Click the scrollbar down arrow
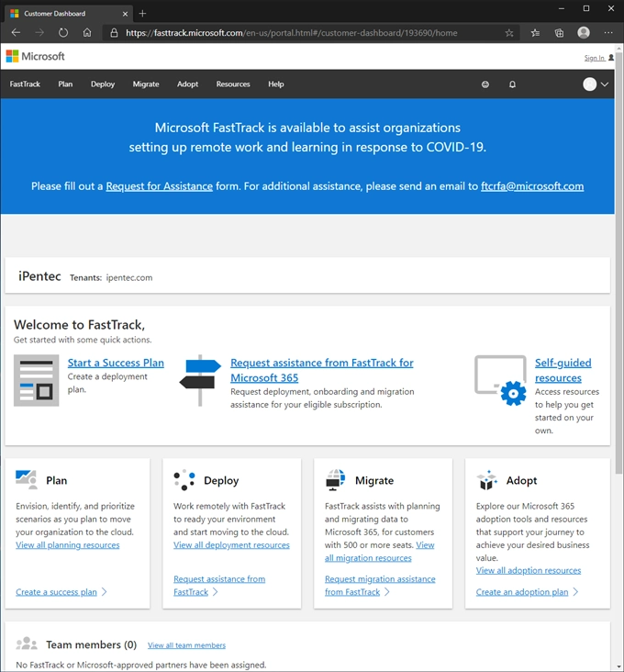The height and width of the screenshot is (672, 624). (x=618, y=666)
